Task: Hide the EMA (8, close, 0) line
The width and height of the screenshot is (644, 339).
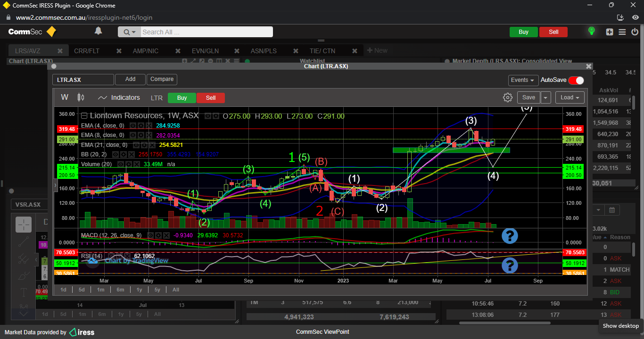Action: pos(133,135)
